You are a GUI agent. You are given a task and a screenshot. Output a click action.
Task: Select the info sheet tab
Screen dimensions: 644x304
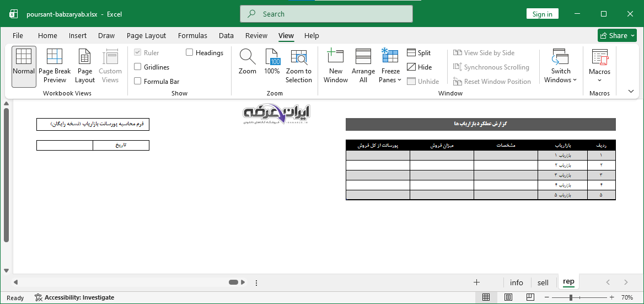point(516,282)
